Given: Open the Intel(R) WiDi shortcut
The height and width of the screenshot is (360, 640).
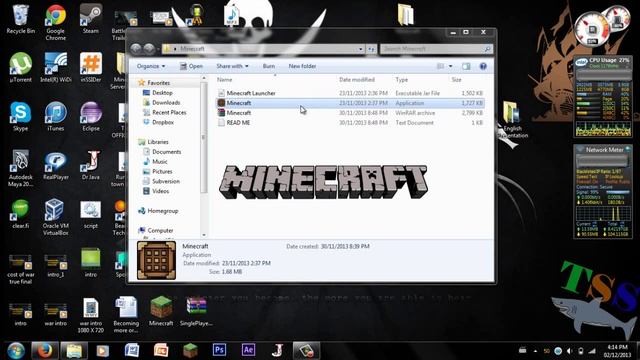Looking at the screenshot, I should click(56, 67).
